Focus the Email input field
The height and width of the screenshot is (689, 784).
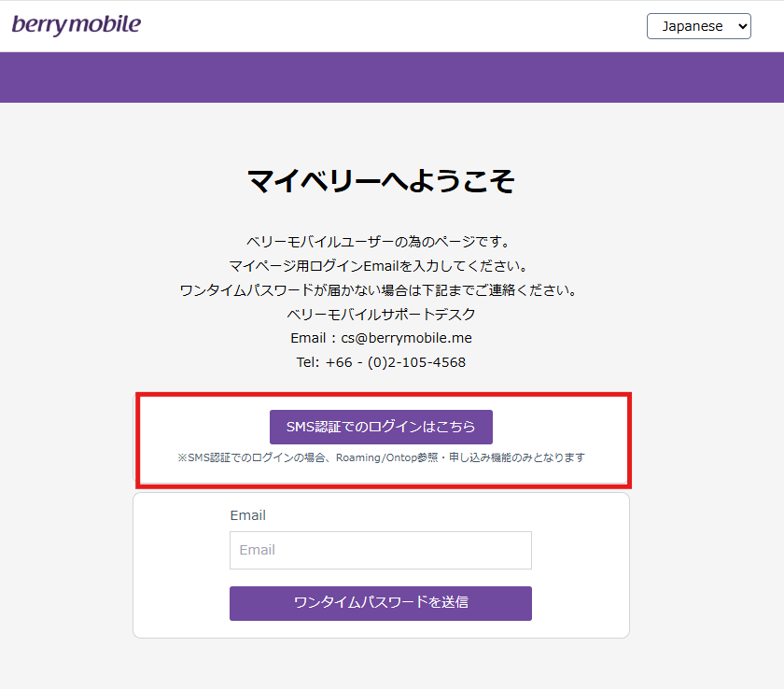click(x=381, y=550)
